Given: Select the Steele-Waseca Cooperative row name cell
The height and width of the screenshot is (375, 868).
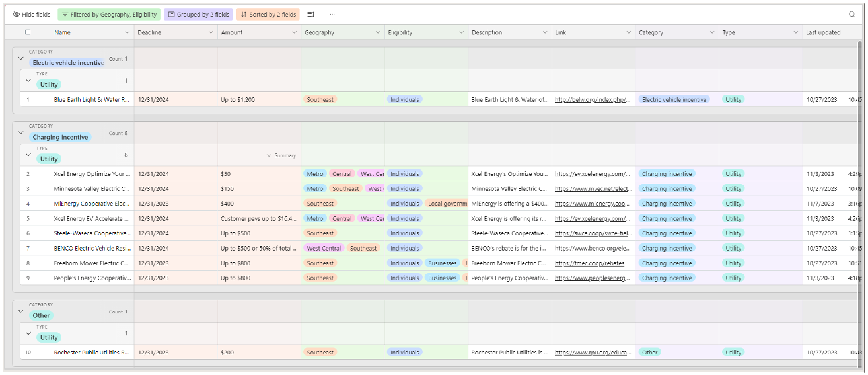Looking at the screenshot, I should pyautogui.click(x=92, y=233).
